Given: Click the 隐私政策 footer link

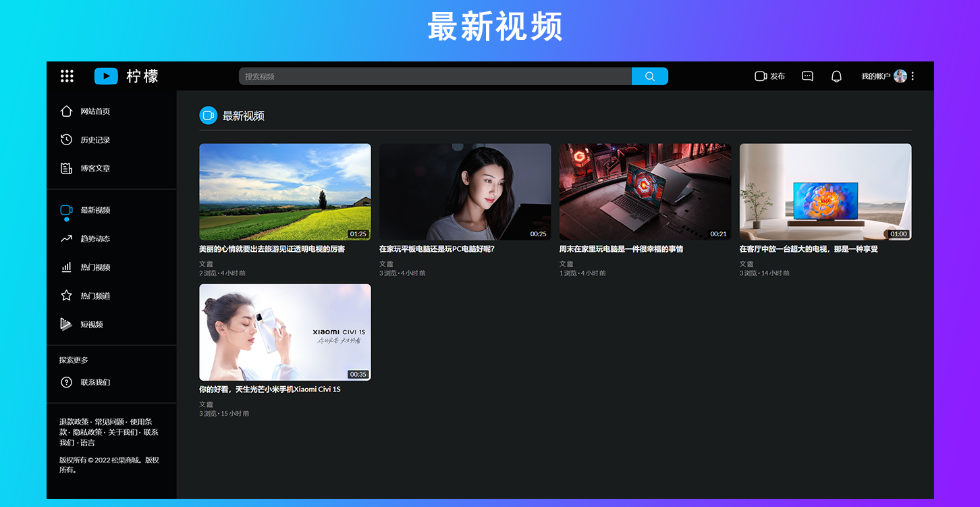Looking at the screenshot, I should click(x=88, y=433).
